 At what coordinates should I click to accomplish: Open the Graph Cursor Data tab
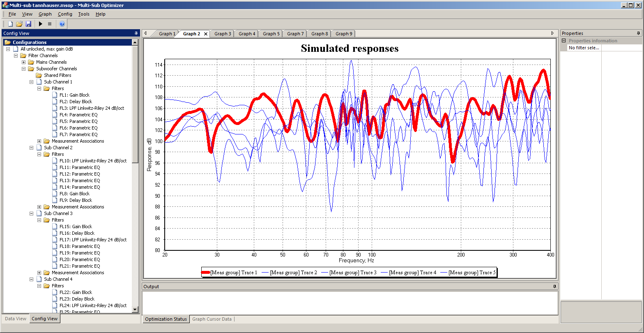(x=212, y=319)
